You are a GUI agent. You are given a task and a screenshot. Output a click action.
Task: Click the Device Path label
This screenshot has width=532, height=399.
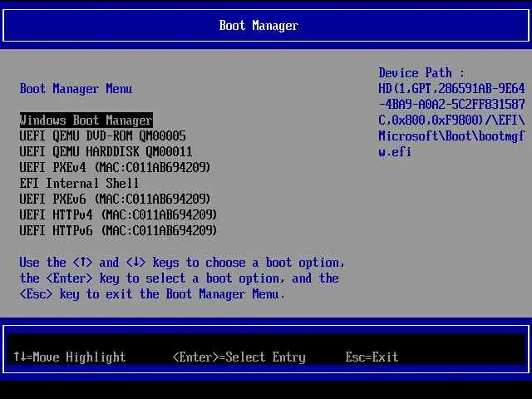(421, 73)
